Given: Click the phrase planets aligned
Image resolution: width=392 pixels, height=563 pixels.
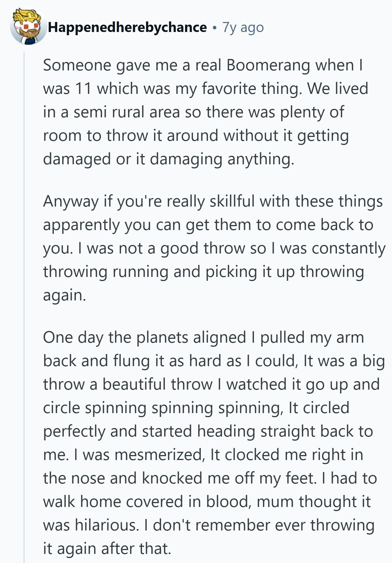Looking at the screenshot, I should pyautogui.click(x=191, y=337).
